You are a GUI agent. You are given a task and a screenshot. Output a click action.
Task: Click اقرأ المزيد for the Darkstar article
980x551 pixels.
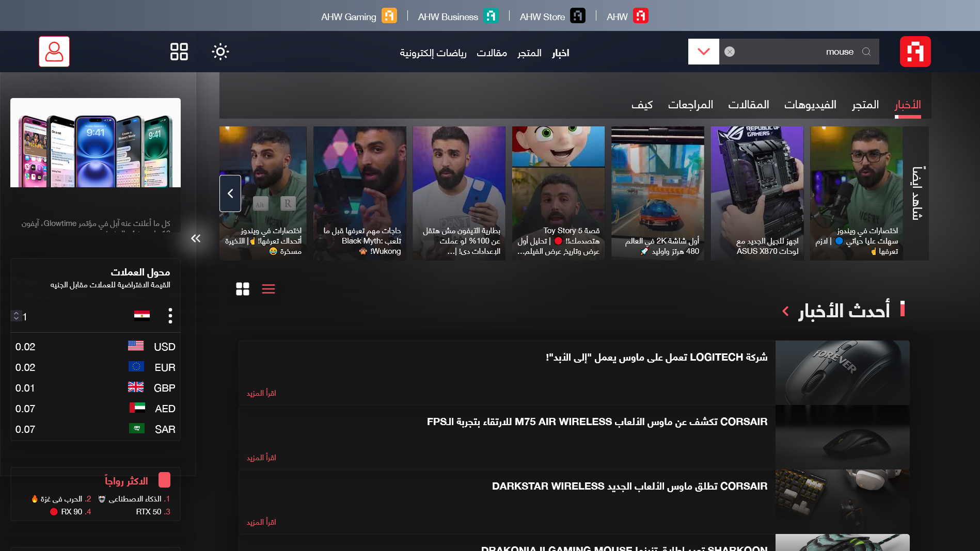261,522
